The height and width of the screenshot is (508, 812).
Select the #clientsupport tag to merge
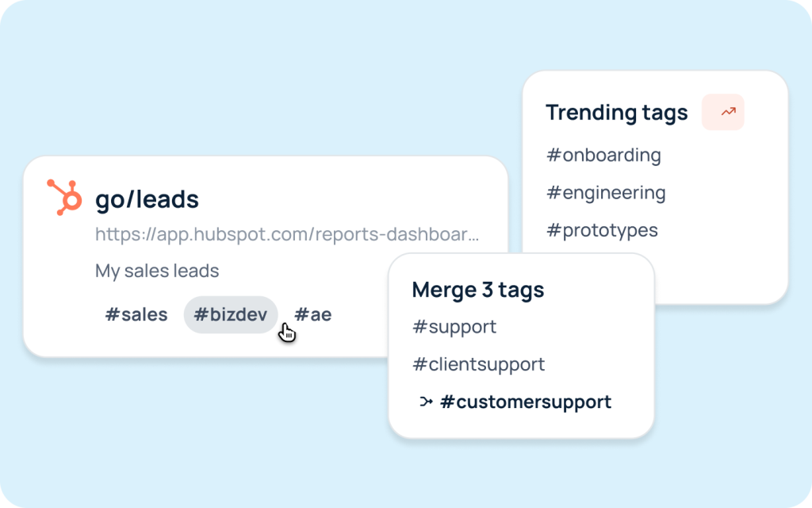[x=478, y=365]
